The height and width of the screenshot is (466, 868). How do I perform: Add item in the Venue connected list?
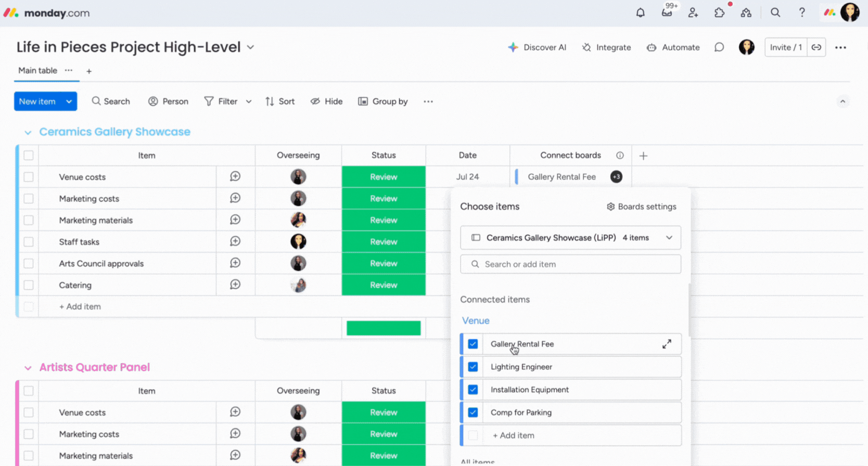coord(513,435)
